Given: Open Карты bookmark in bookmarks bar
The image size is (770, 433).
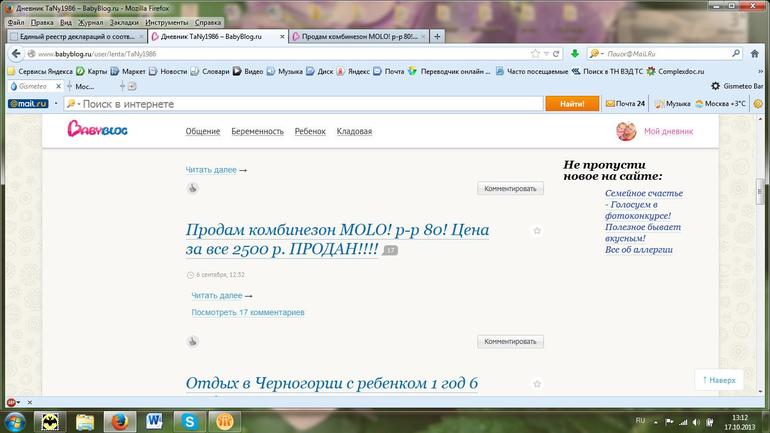Looking at the screenshot, I should pos(92,71).
